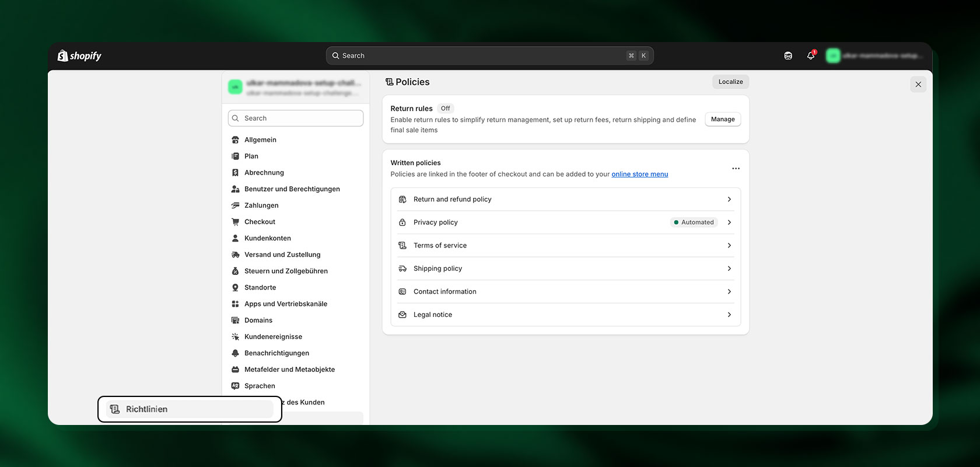Expand the Contact information chevron
This screenshot has width=980, height=467.
click(729, 291)
